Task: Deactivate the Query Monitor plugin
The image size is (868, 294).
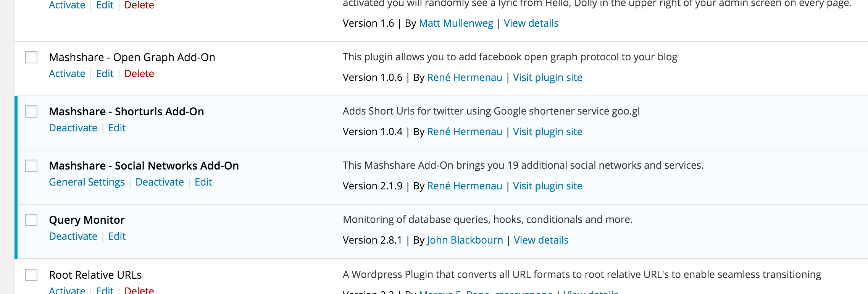Action: 73,236
